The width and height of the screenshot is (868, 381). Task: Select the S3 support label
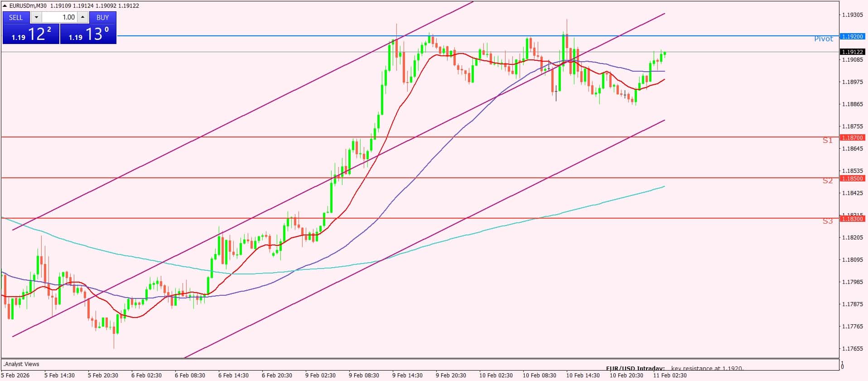(x=828, y=221)
